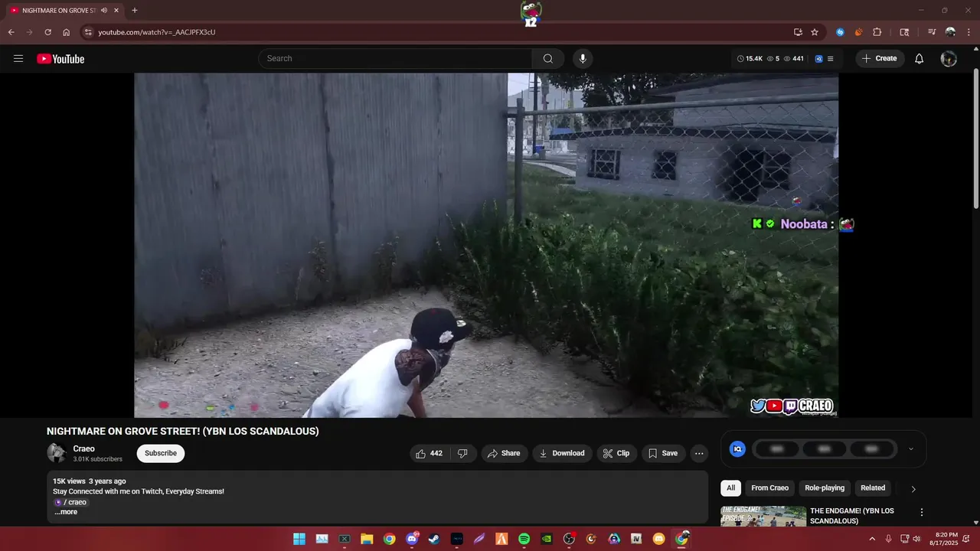
Task: Open Spotify from taskbar
Action: (x=524, y=539)
